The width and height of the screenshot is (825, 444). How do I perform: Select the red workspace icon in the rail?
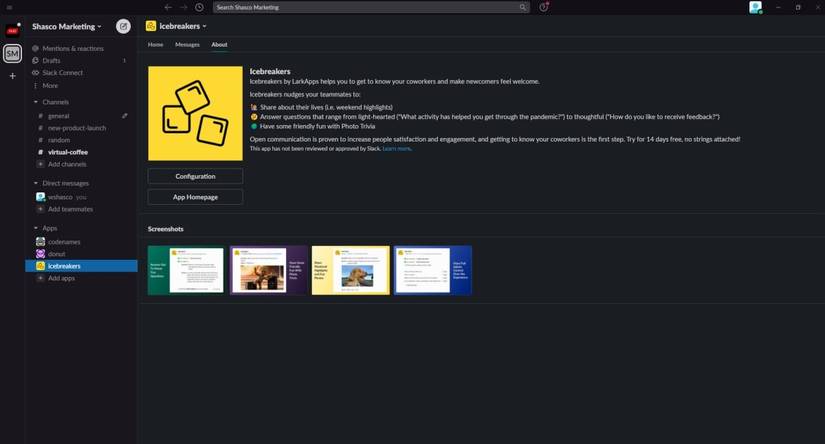13,31
